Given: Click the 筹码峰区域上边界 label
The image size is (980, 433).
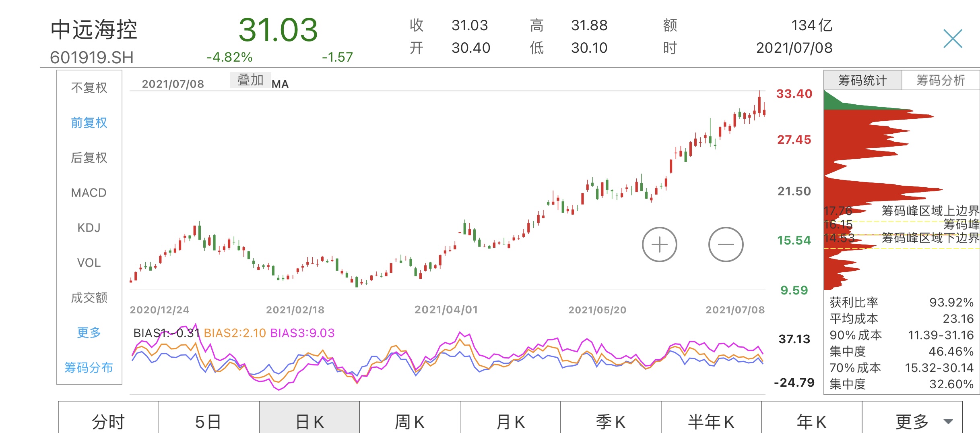Looking at the screenshot, I should pyautogui.click(x=930, y=210).
